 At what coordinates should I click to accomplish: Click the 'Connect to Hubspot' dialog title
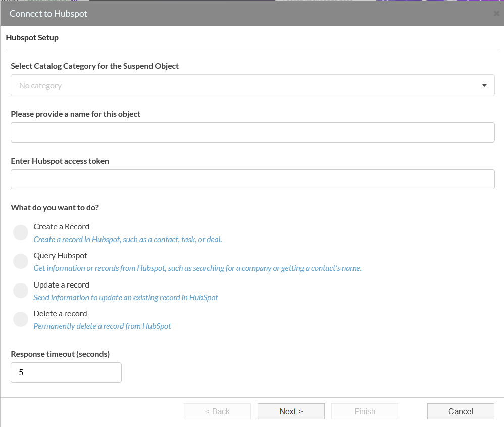[x=48, y=14]
